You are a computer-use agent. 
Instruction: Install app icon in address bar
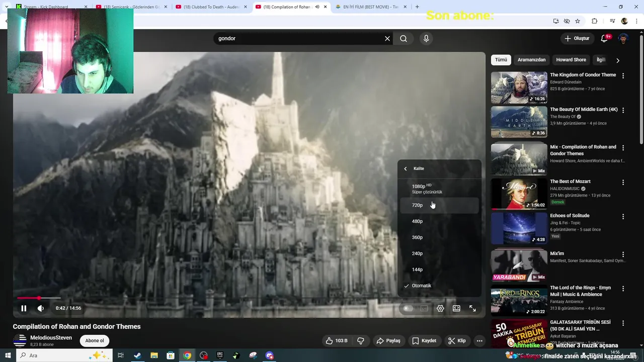coord(556,21)
